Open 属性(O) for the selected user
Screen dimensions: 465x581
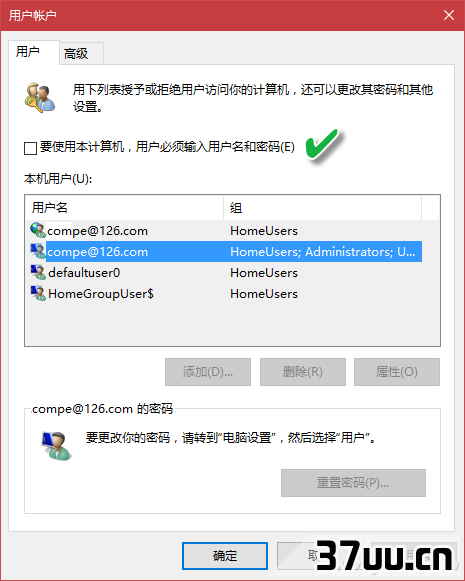pos(397,372)
